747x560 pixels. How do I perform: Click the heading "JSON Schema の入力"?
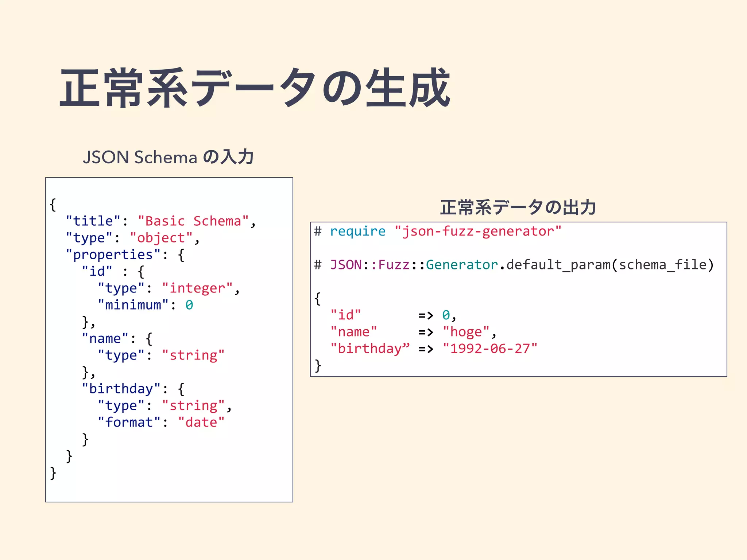click(x=168, y=157)
